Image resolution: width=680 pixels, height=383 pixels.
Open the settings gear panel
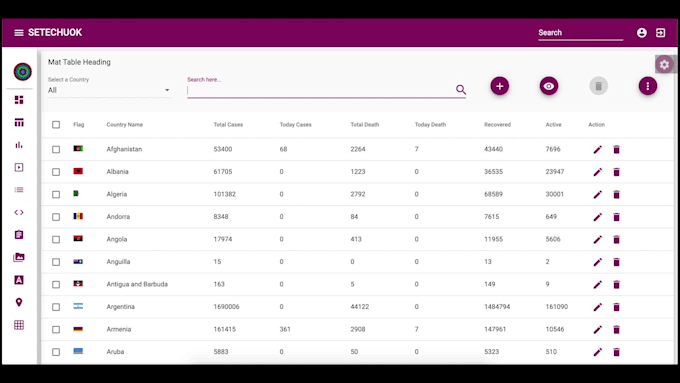pyautogui.click(x=664, y=65)
